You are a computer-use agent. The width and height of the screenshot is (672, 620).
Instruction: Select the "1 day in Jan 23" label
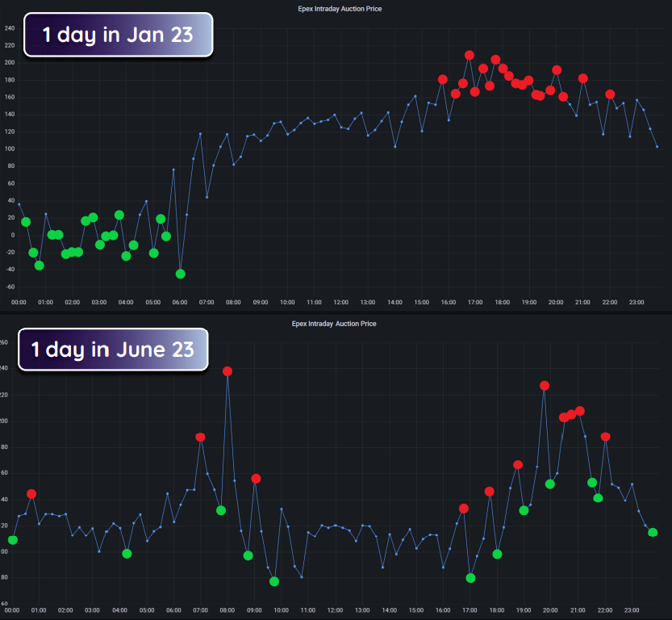tap(118, 35)
